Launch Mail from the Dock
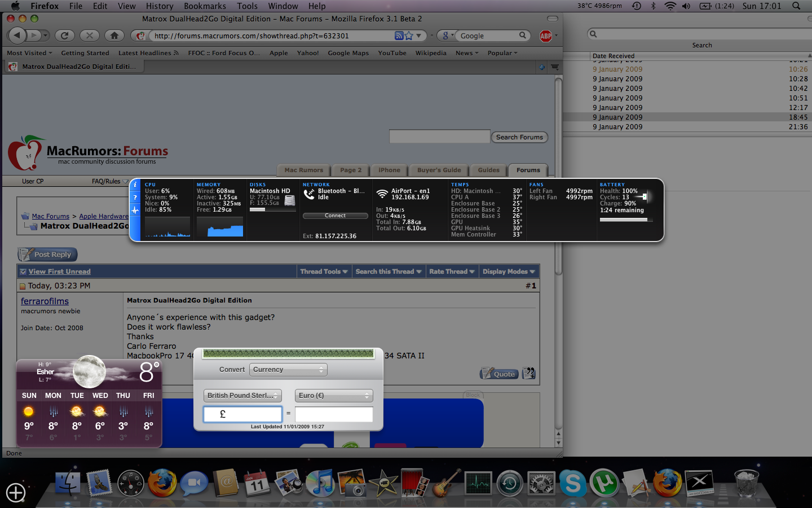812x508 pixels. (99, 483)
